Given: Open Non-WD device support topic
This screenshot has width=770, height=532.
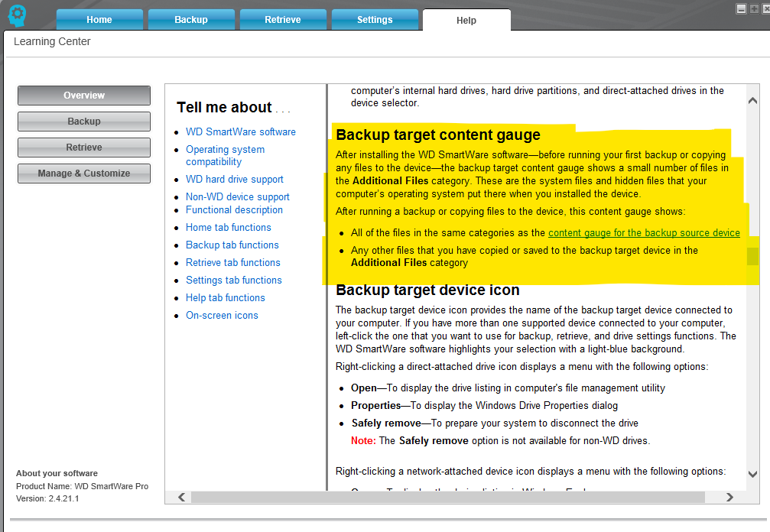Looking at the screenshot, I should pyautogui.click(x=237, y=196).
